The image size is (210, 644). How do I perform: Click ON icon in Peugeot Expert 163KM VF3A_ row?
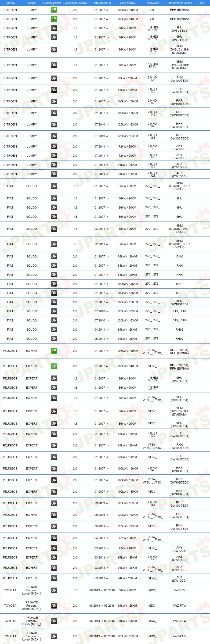point(54,515)
